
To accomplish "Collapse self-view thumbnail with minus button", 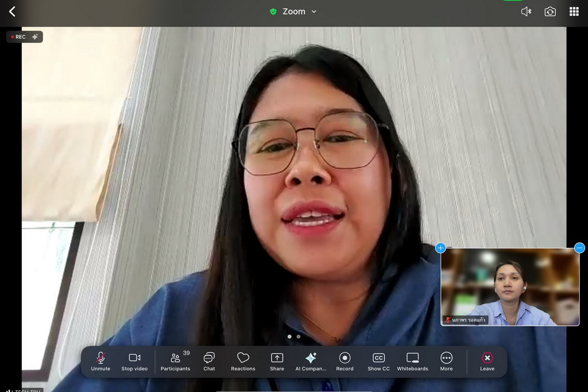I will tap(580, 248).
